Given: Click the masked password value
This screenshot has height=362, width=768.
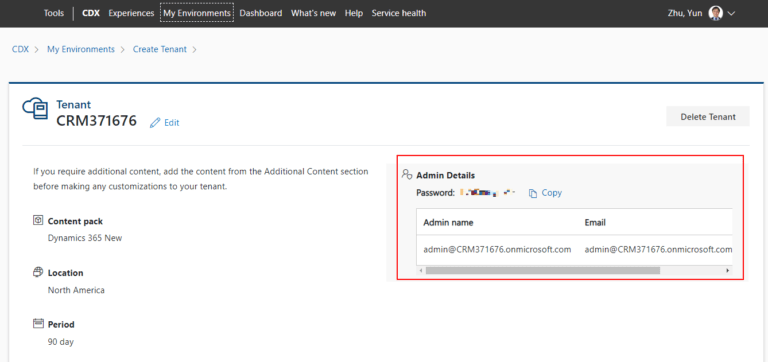Looking at the screenshot, I should (x=488, y=193).
